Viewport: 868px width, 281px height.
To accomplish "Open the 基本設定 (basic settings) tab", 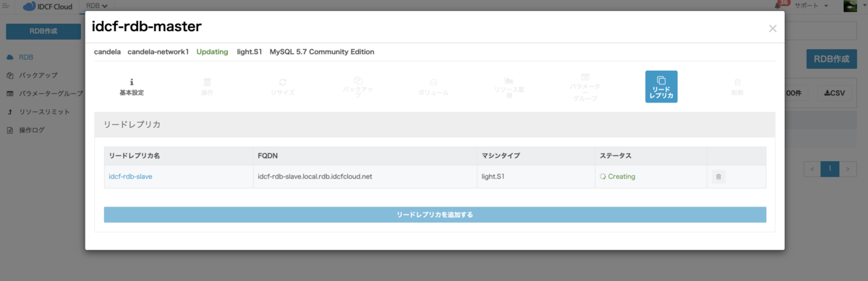I will coord(132,87).
